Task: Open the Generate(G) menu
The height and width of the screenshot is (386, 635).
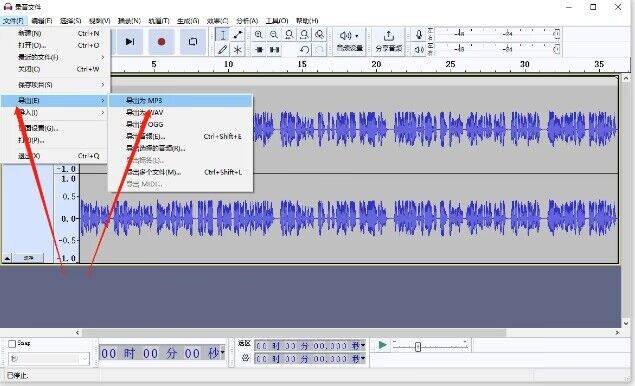Action: pos(188,21)
